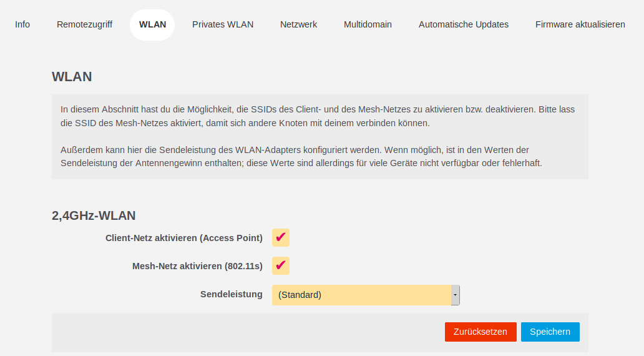Open the Info tab
Screen dimensions: 644x356
point(22,24)
